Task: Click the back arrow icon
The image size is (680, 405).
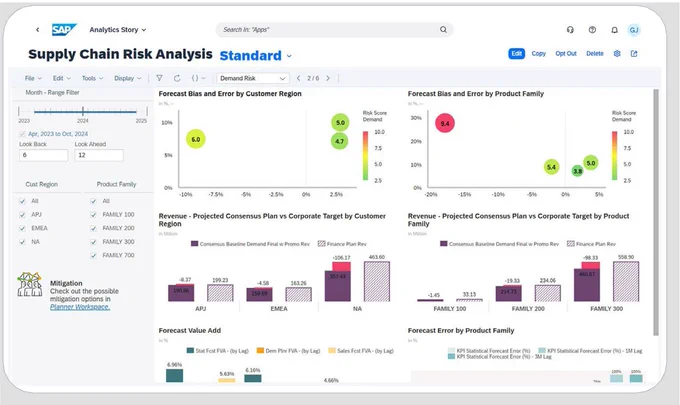Action: (x=38, y=30)
